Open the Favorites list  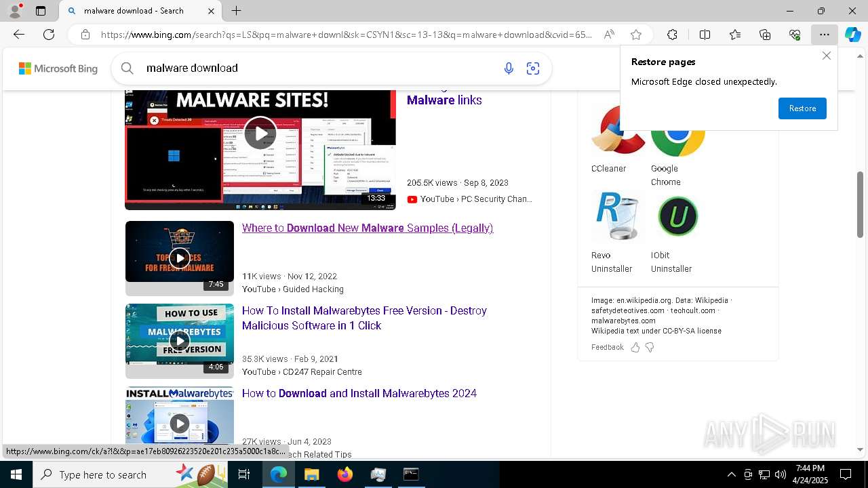point(735,35)
